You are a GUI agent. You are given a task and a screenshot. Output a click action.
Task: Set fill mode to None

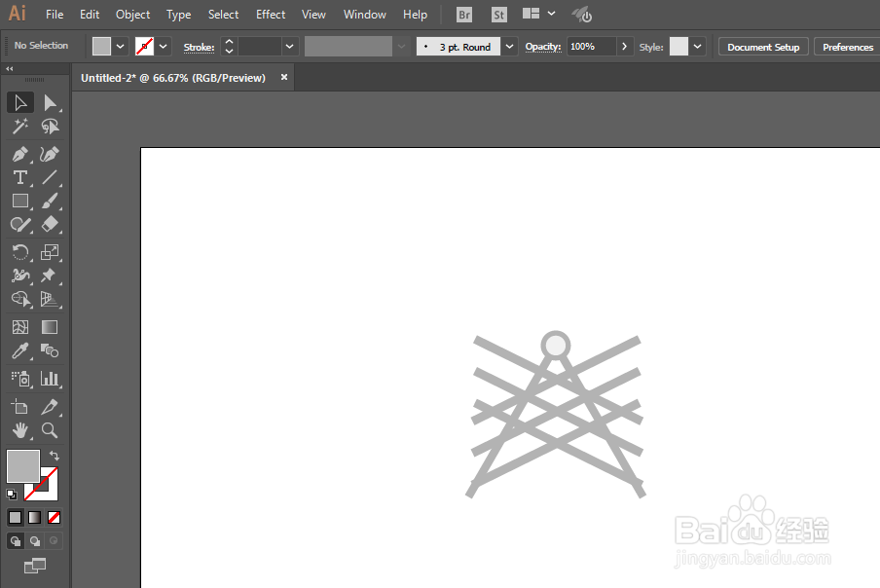[x=54, y=517]
